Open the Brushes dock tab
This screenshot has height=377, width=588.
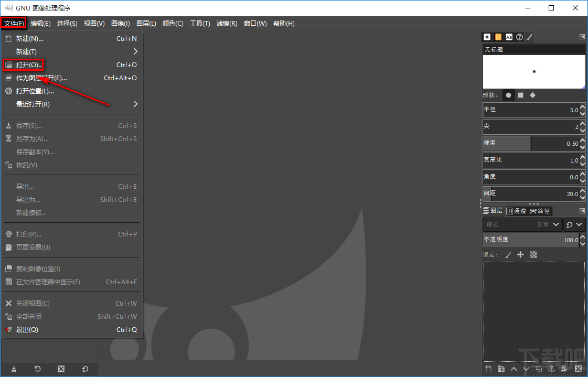coord(487,37)
